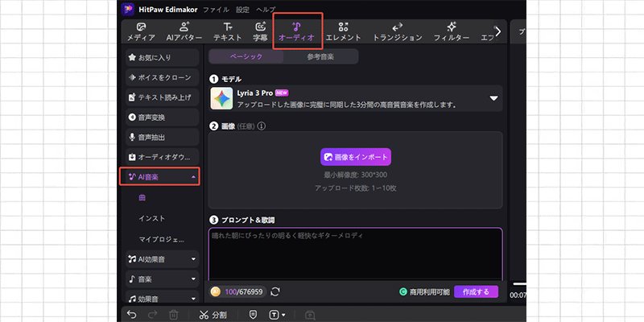The image size is (644, 322).
Task: Show more toolbar tabs with right chevron
Action: 498,31
